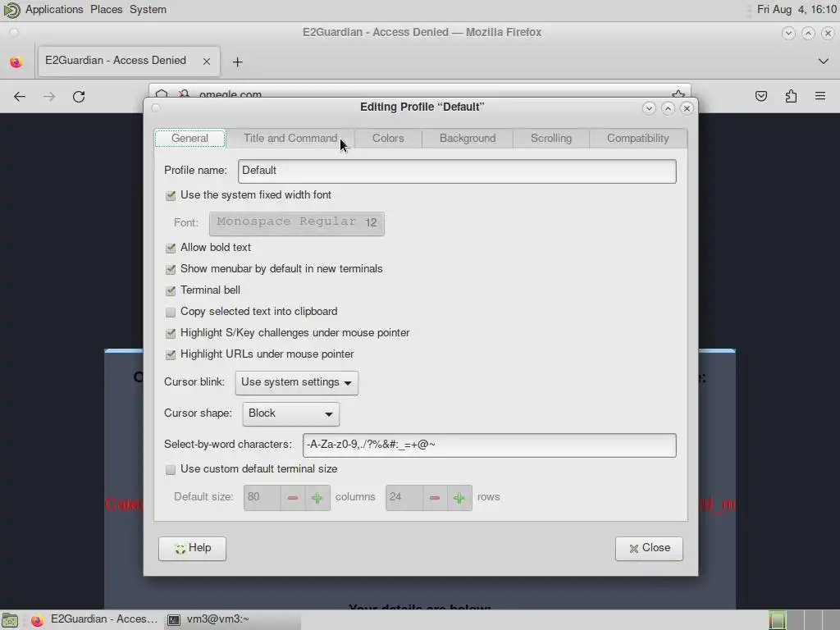
Task: Open the Places menu
Action: [106, 10]
